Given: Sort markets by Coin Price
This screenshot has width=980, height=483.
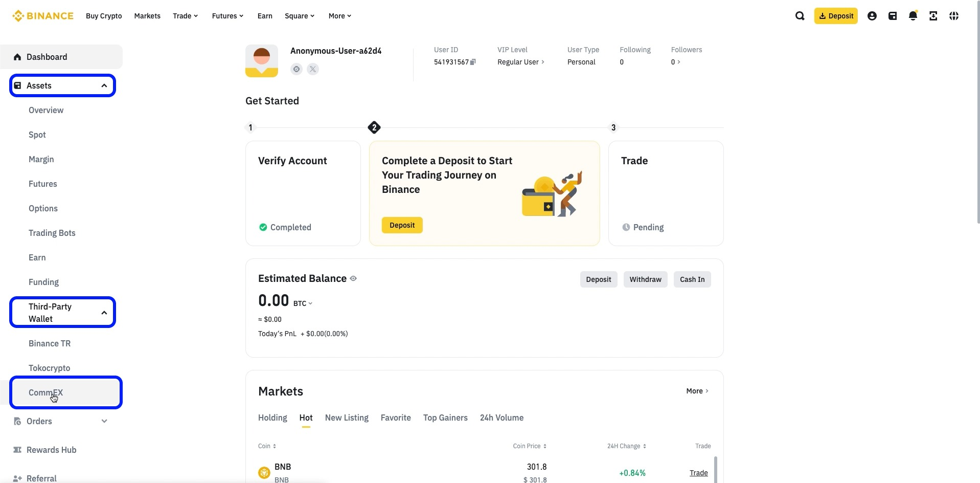Looking at the screenshot, I should point(530,446).
